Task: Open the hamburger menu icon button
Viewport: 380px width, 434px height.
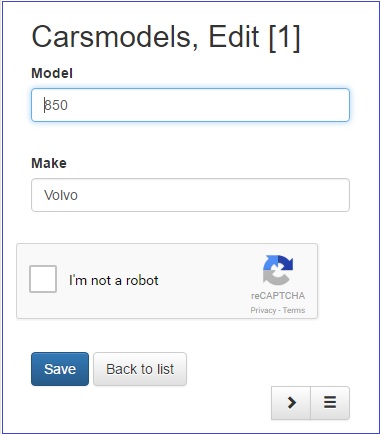Action: tap(330, 403)
